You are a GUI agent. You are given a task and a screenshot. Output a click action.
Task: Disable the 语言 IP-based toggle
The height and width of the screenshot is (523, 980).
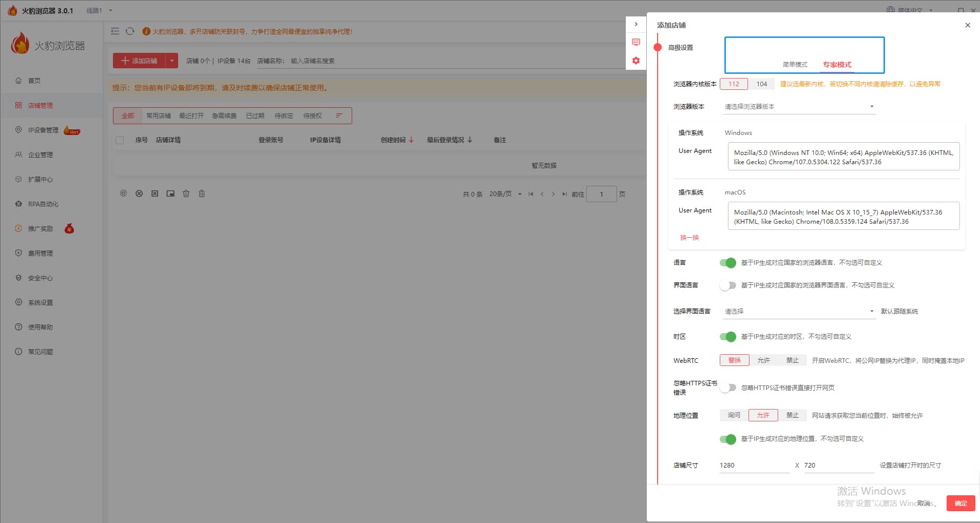coord(727,263)
